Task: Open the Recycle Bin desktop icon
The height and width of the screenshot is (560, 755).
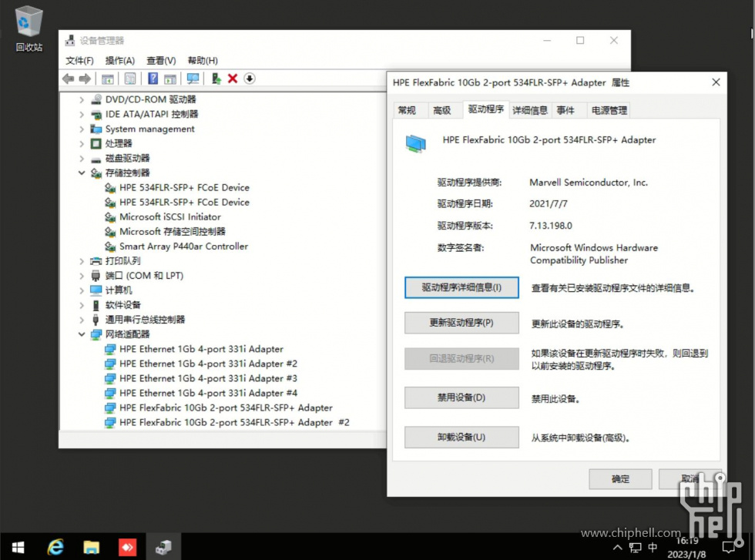Action: (x=29, y=29)
